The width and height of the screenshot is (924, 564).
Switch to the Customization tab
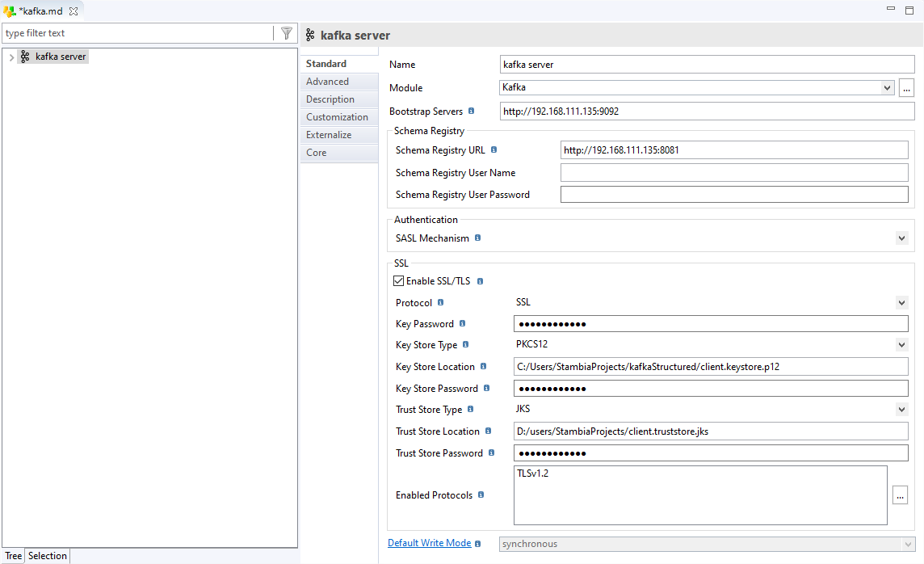[339, 116]
